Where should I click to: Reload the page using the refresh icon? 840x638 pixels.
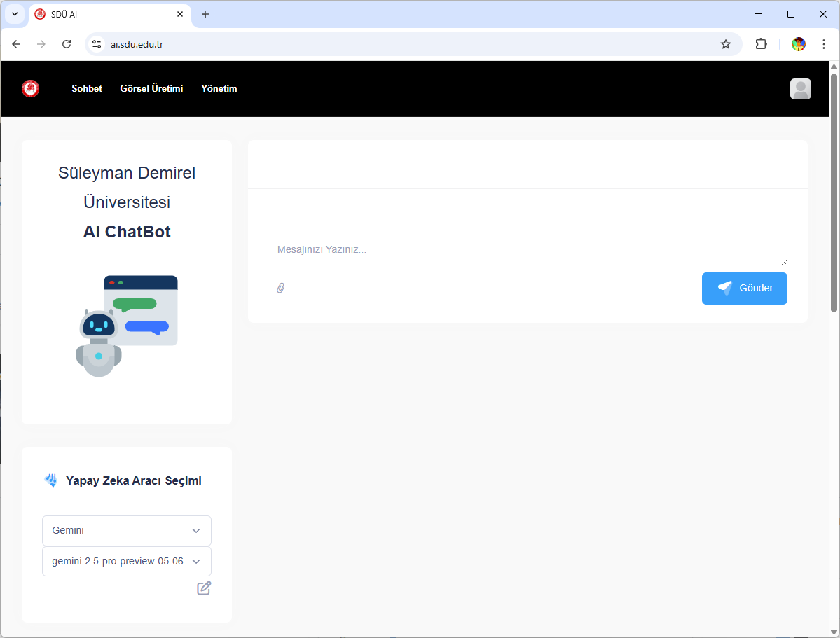(67, 44)
